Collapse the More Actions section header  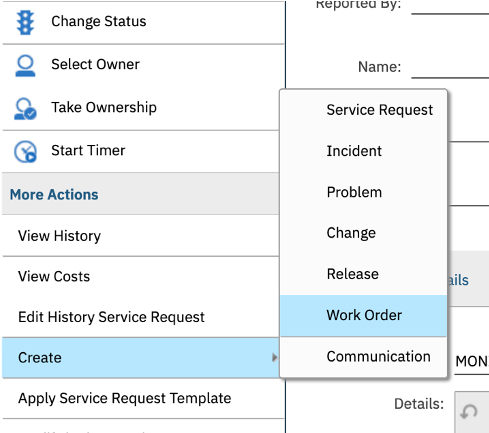pos(140,194)
